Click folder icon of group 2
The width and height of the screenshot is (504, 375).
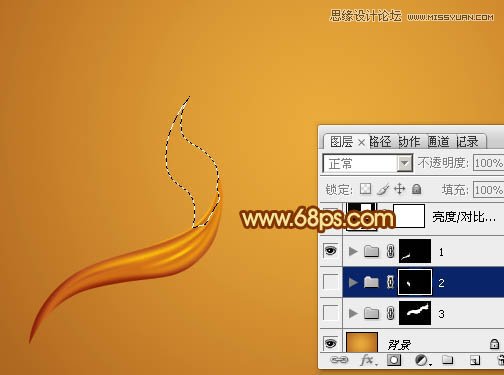coord(371,282)
